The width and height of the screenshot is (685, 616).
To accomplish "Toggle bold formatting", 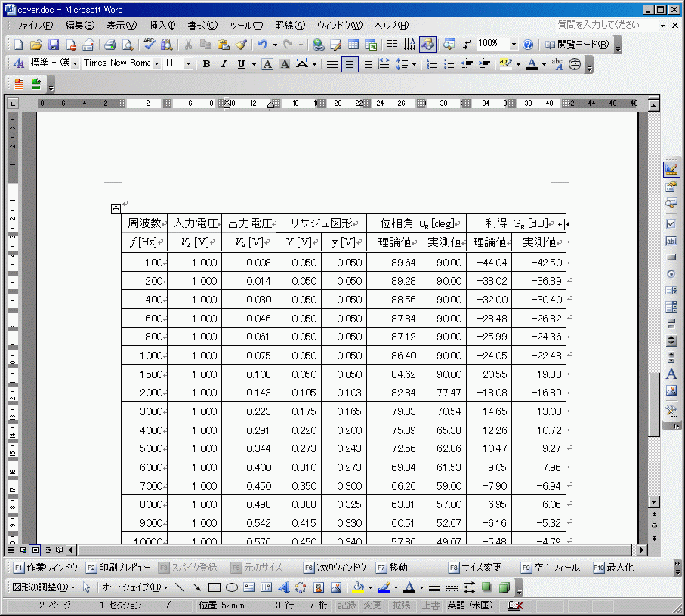I will [x=206, y=64].
